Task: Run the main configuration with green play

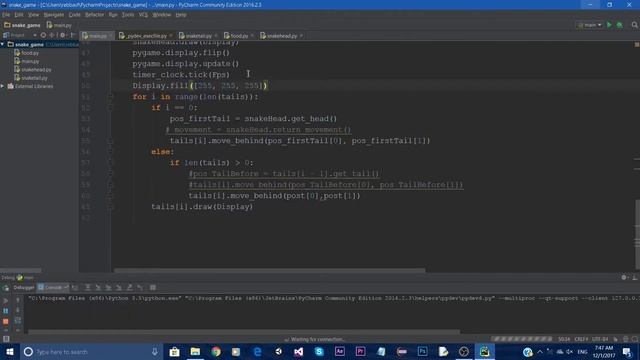Action: click(x=609, y=25)
